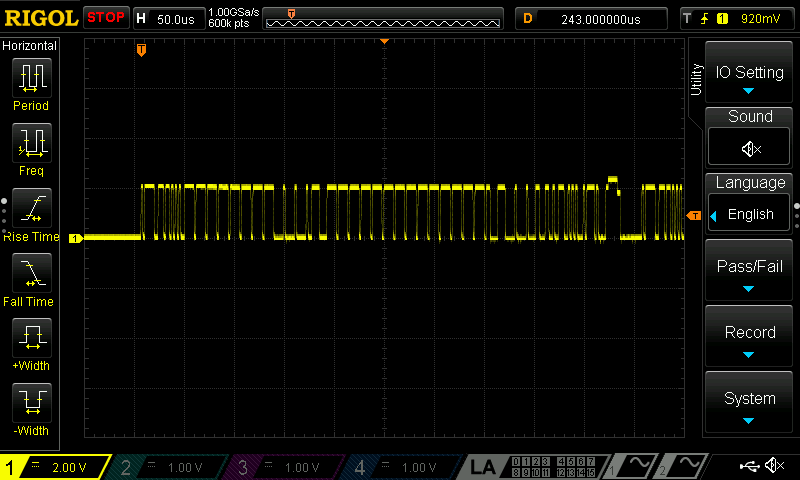Click the muted speaker status icon at bottom
The image size is (800, 480).
point(774,465)
